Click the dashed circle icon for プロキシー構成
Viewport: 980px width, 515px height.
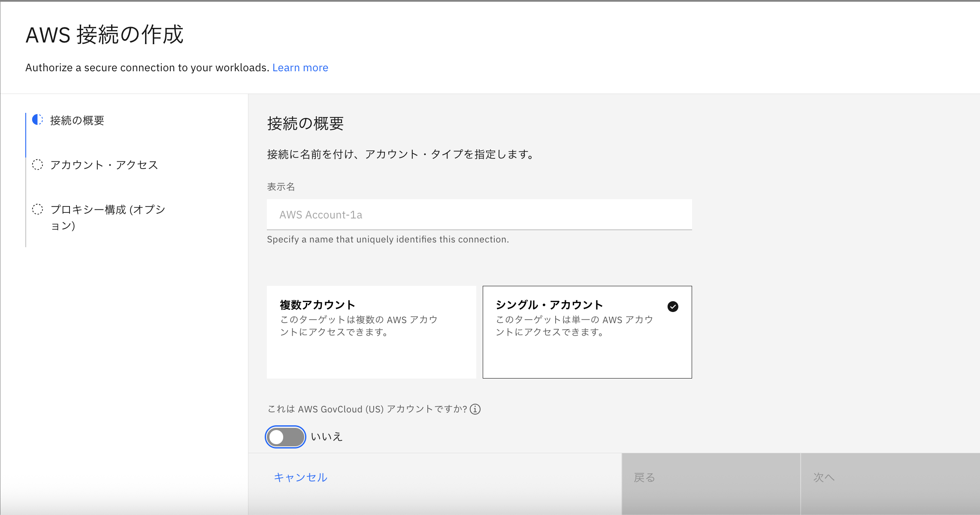(x=38, y=209)
